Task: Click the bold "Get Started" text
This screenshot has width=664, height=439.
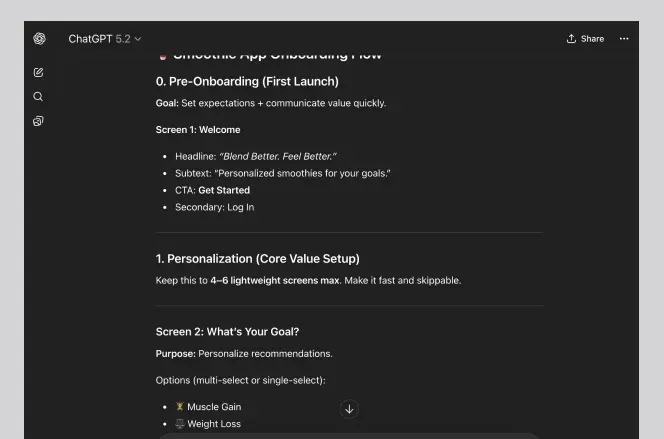Action: coord(224,190)
